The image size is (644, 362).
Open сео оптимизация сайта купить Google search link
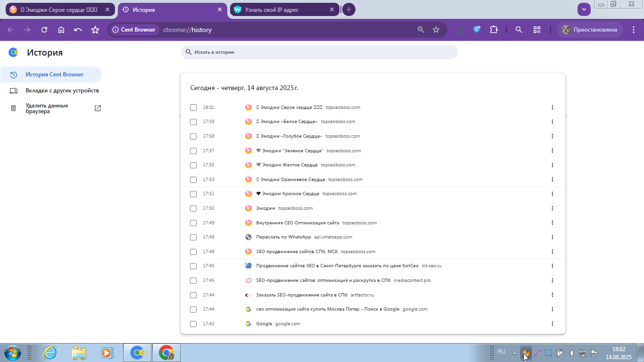point(328,309)
